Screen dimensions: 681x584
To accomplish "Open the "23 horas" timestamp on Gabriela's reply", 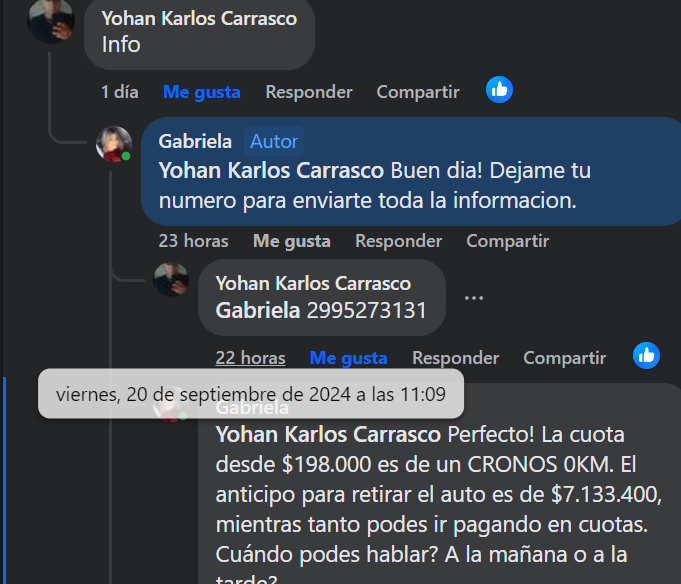I will [193, 241].
